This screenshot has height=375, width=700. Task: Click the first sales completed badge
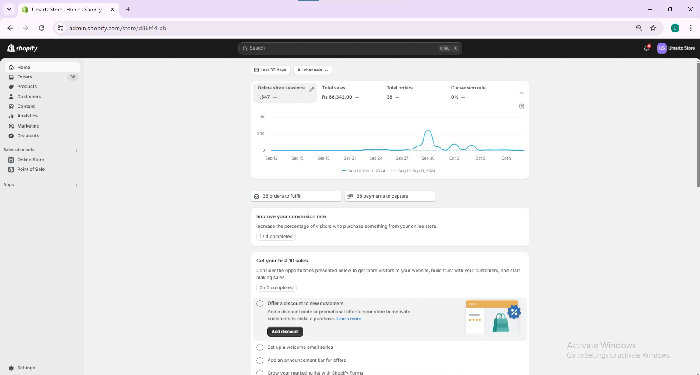click(x=276, y=288)
